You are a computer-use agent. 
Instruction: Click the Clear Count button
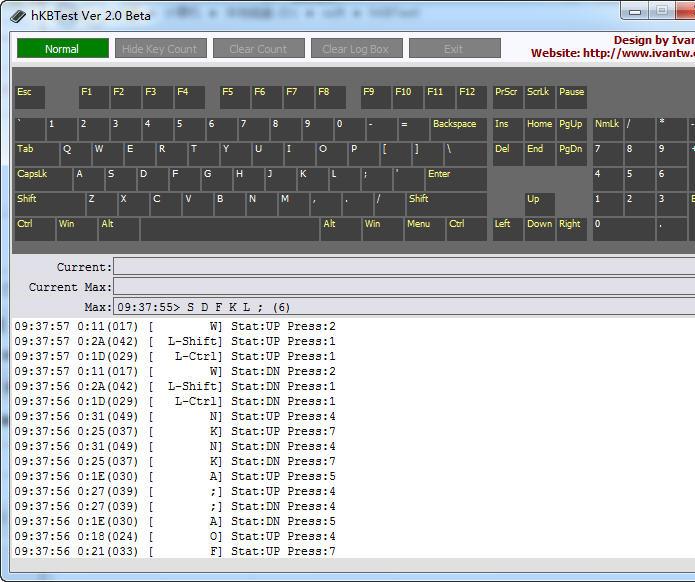(x=258, y=49)
